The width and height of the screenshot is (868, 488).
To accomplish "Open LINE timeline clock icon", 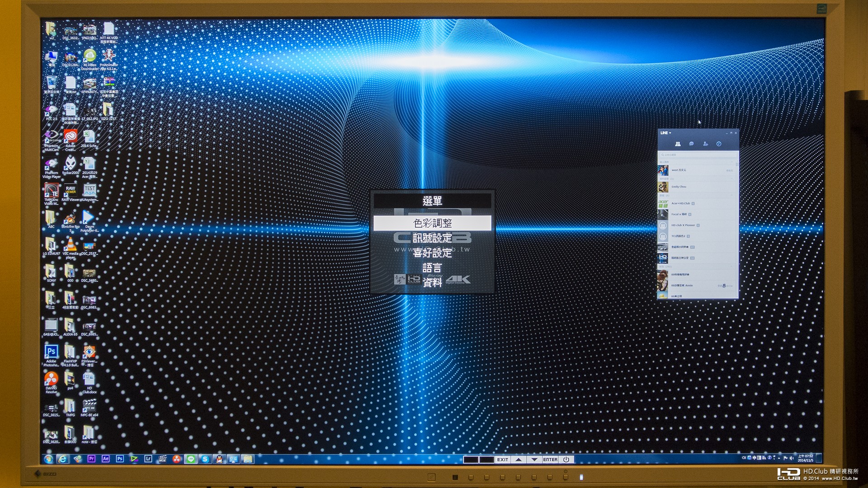I will tap(719, 144).
